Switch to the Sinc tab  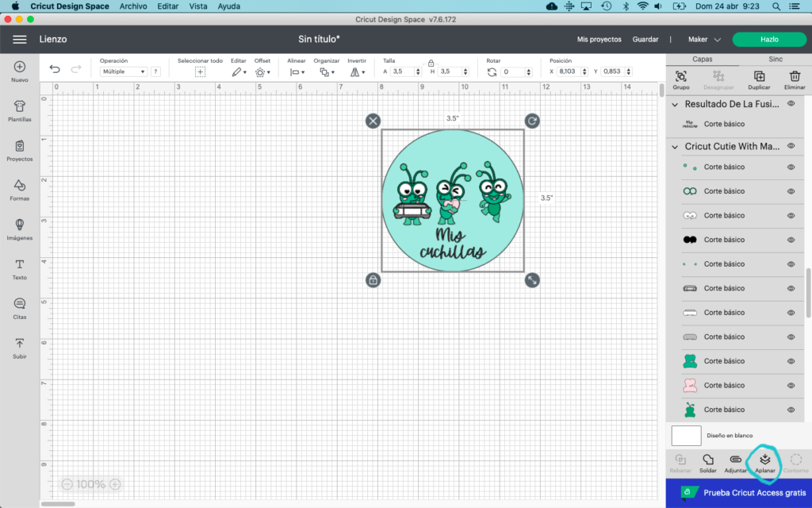[776, 59]
